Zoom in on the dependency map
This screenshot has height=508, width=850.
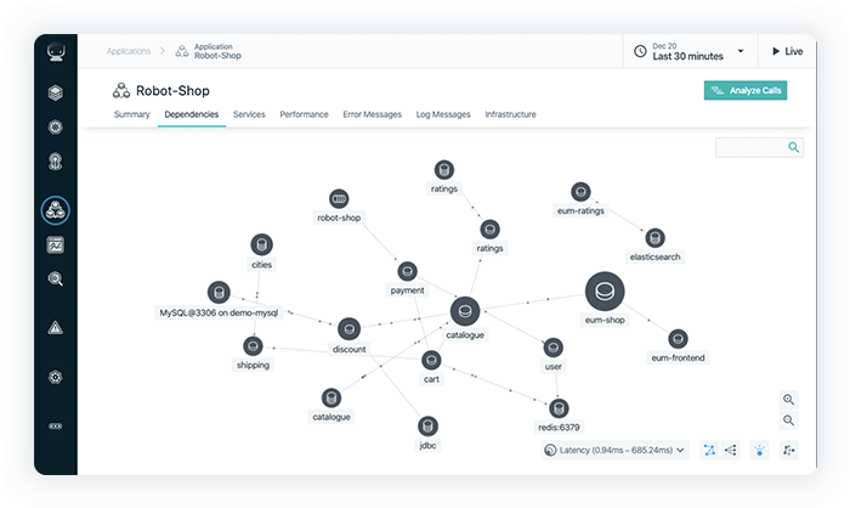789,399
